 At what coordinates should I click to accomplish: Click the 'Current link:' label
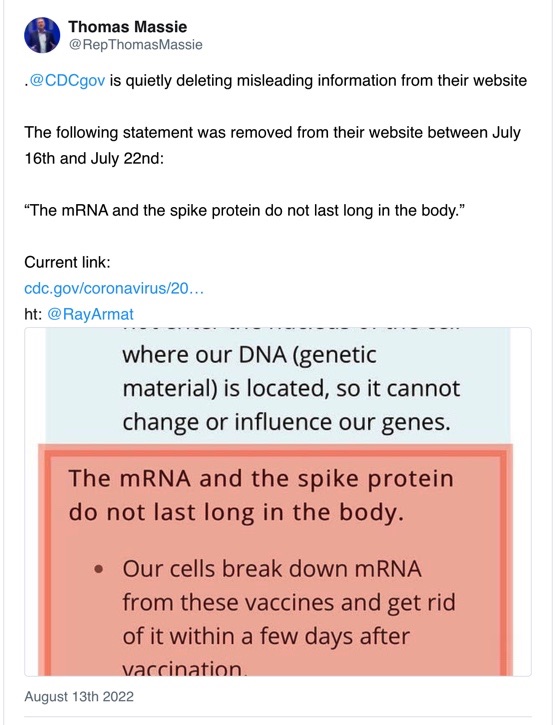(x=67, y=262)
